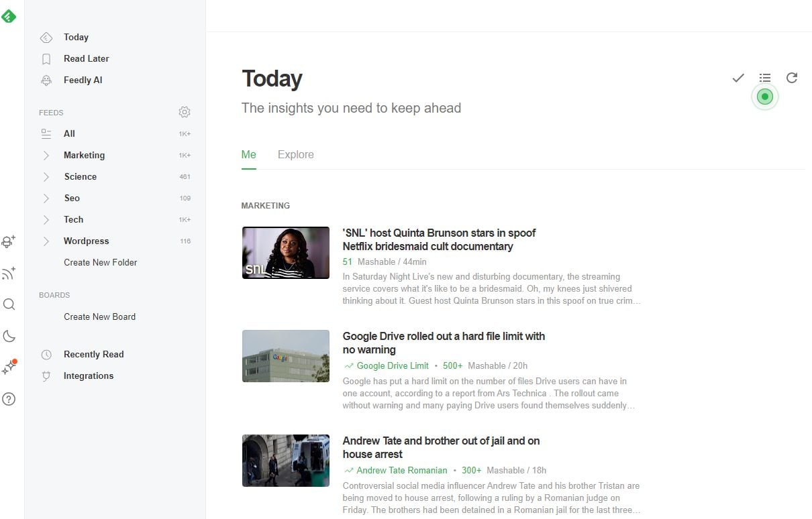Click Create New Board link
This screenshot has height=519, width=812.
tap(99, 317)
